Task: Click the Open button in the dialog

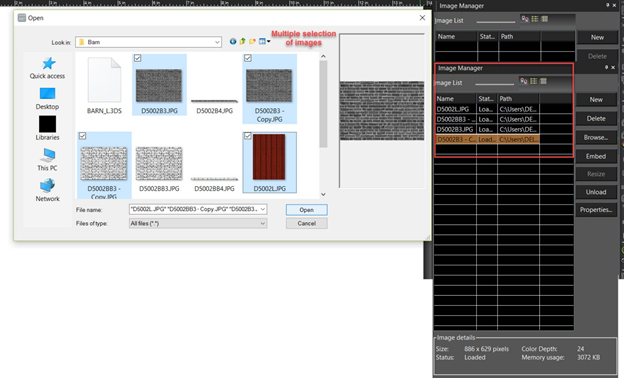Action: click(306, 210)
